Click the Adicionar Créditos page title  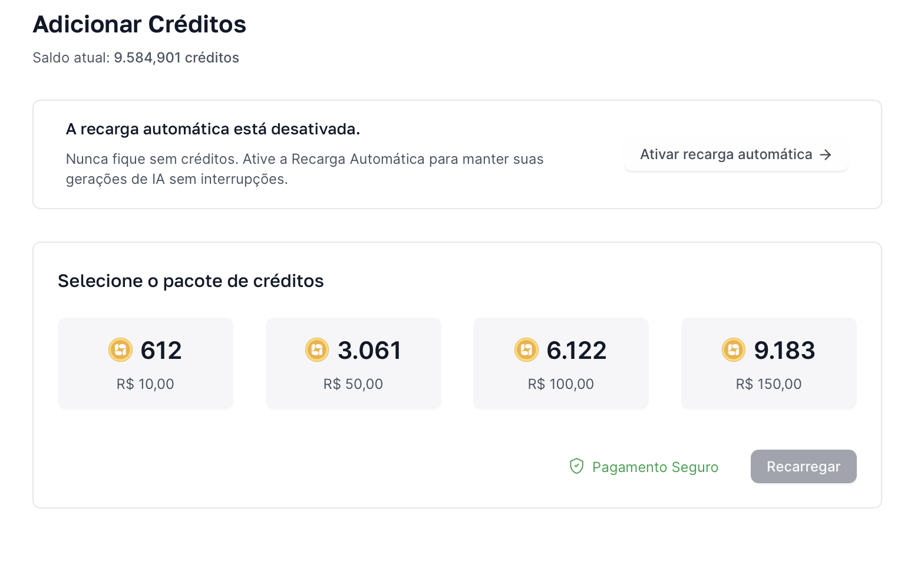(x=140, y=25)
